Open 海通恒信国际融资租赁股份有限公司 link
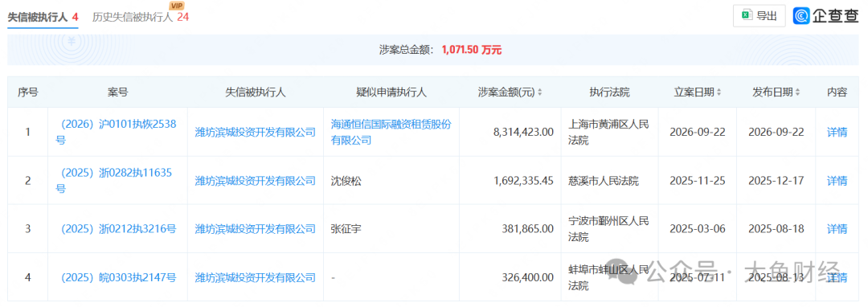The height and width of the screenshot is (307, 868). point(391,133)
